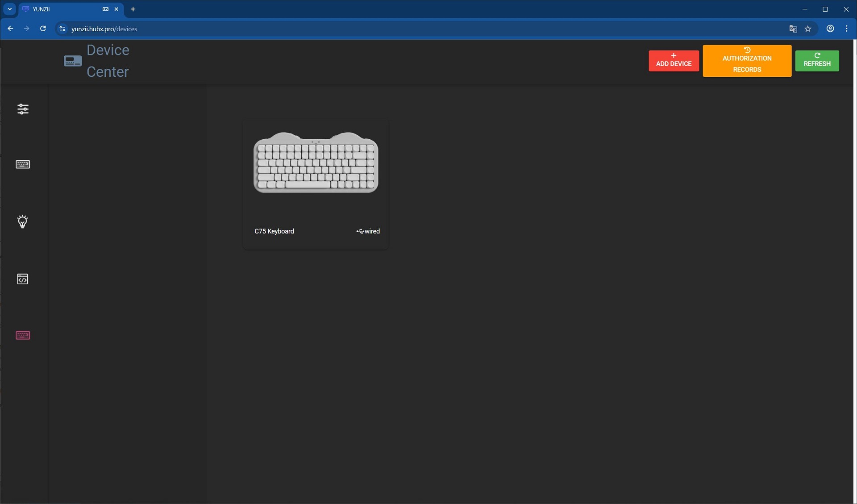Go back with browser back arrow
This screenshot has height=504, width=857.
(10, 29)
